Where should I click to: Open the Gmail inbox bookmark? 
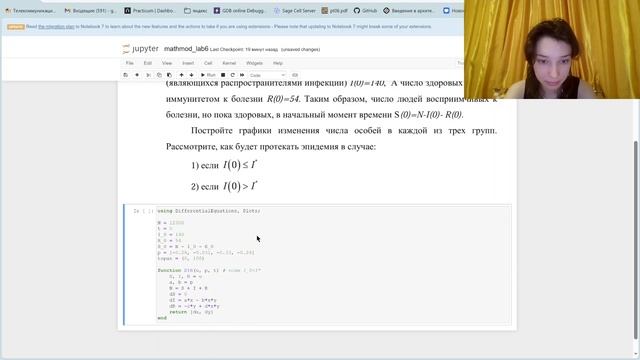click(91, 11)
